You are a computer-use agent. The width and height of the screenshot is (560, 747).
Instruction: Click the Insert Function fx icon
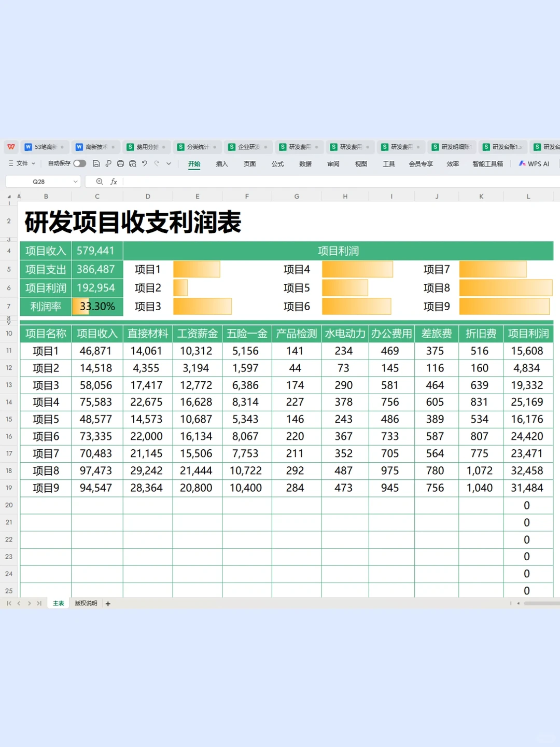114,182
